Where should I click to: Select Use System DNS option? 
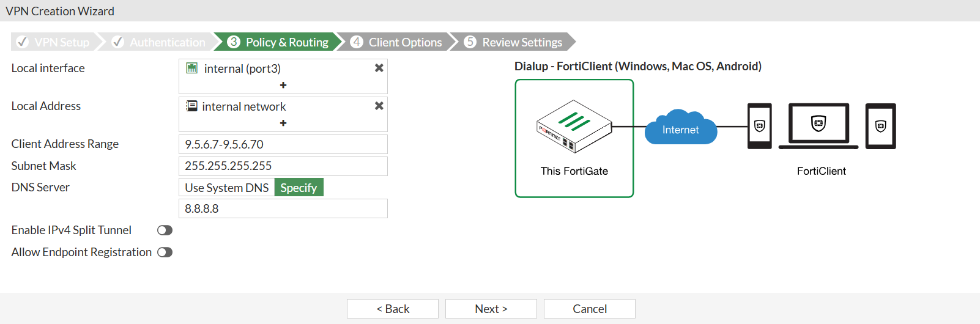227,188
